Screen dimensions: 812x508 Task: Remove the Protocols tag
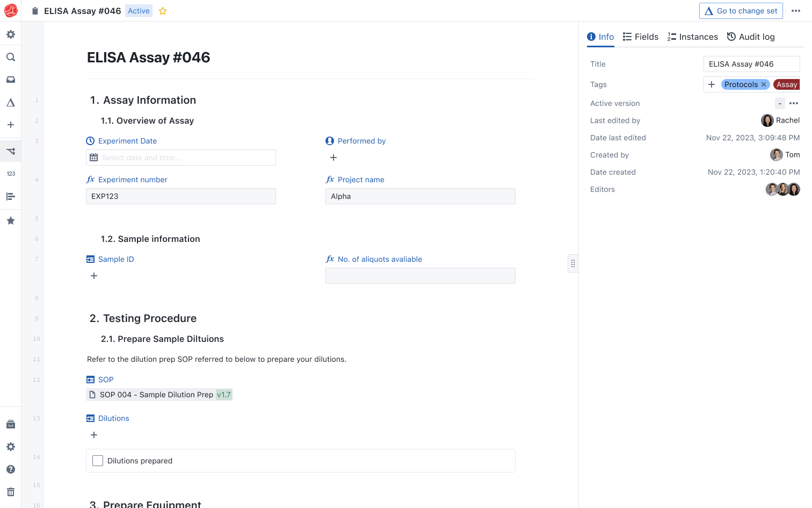(764, 84)
